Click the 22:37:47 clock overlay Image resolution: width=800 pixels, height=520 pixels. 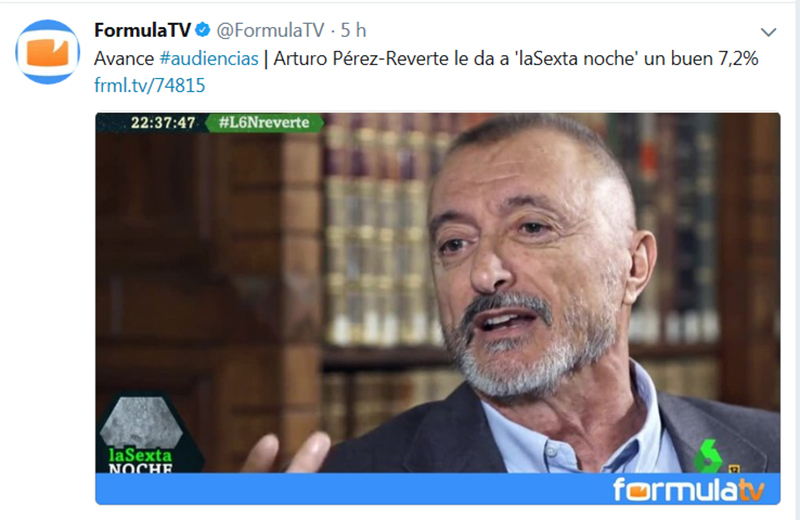coord(163,123)
